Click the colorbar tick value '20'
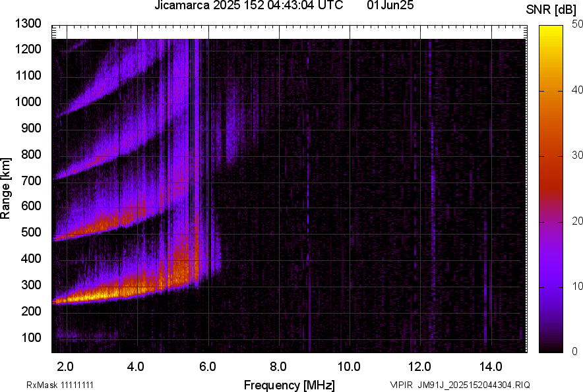The width and height of the screenshot is (583, 392). (x=577, y=221)
